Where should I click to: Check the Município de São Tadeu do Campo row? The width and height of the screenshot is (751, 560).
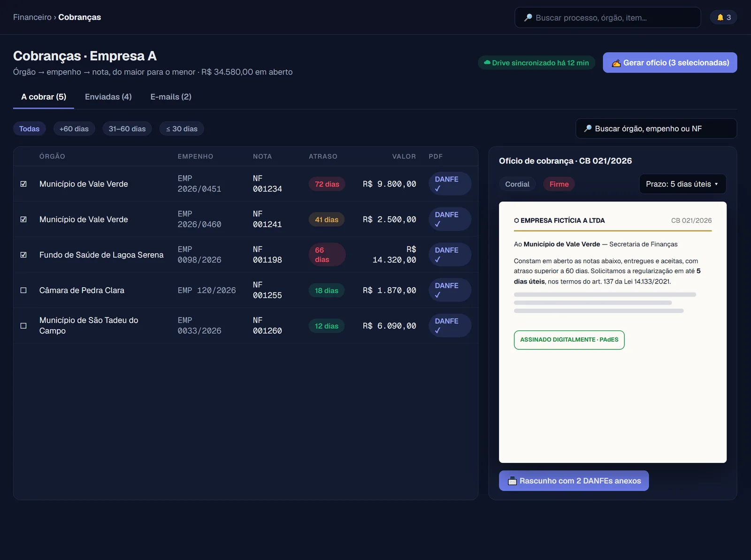(x=23, y=326)
